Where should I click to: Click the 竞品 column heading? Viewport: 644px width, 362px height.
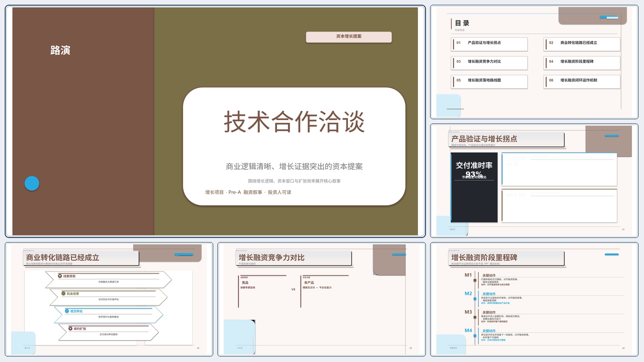[245, 283]
